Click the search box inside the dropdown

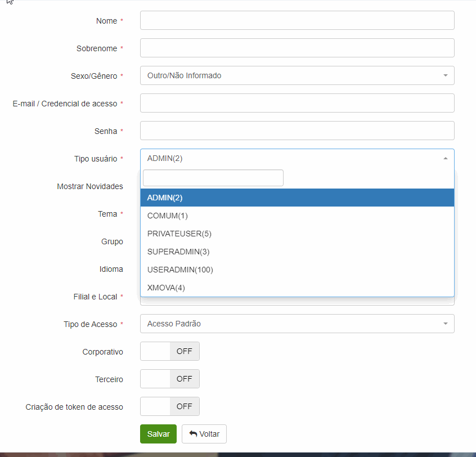coord(213,177)
